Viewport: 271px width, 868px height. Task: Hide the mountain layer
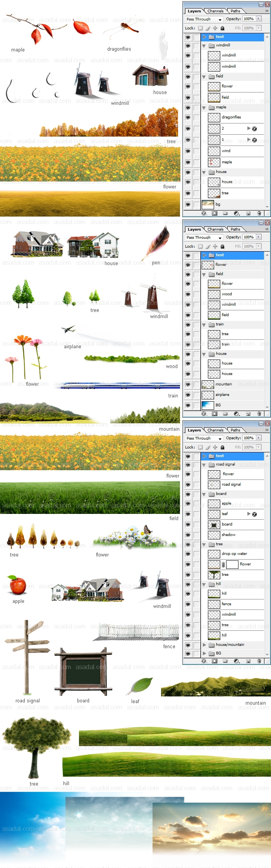188,385
